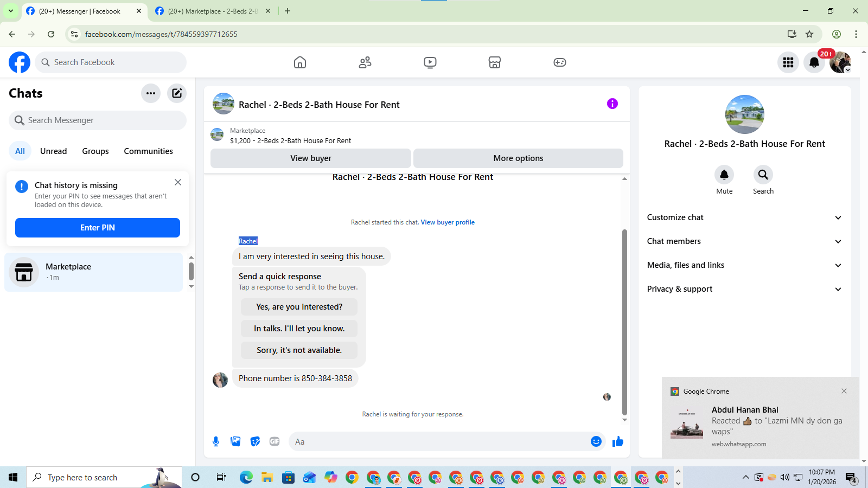Choose a sticker icon
The width and height of the screenshot is (868, 488).
point(255,441)
